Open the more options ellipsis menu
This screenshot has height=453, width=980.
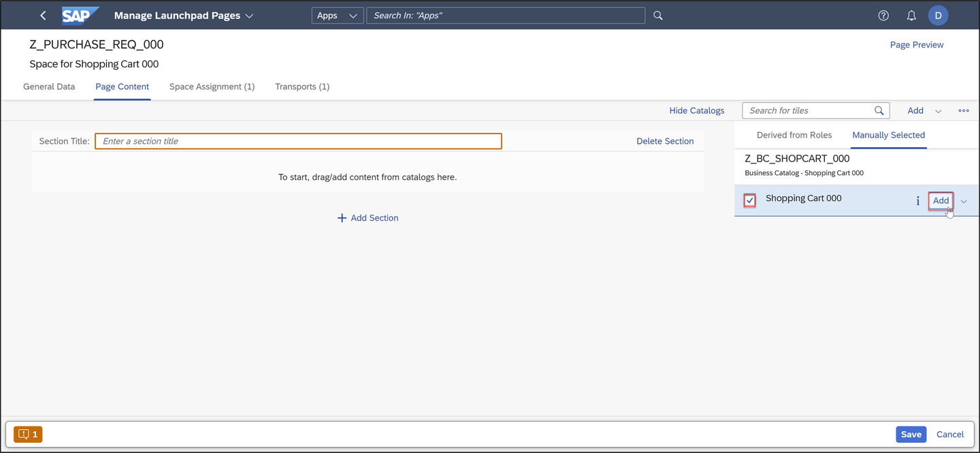[964, 110]
